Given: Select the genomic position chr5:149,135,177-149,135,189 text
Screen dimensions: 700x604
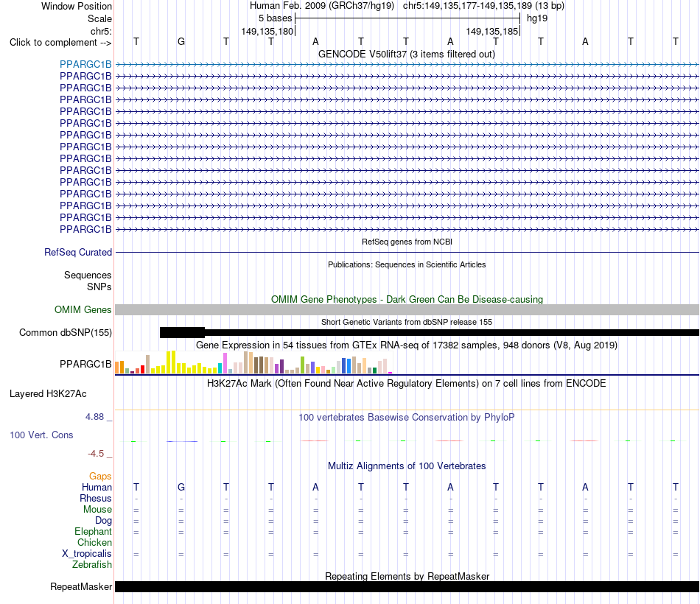Looking at the screenshot, I should pos(483,6).
